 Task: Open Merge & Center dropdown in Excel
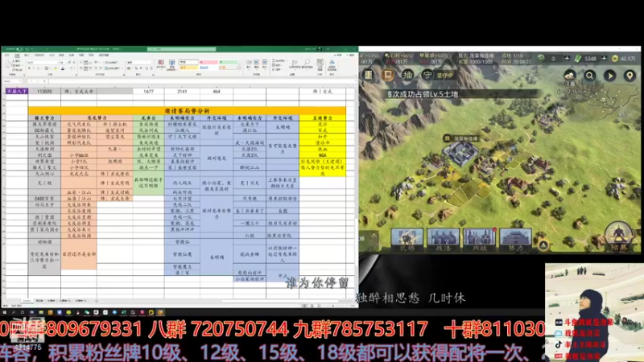pos(122,68)
